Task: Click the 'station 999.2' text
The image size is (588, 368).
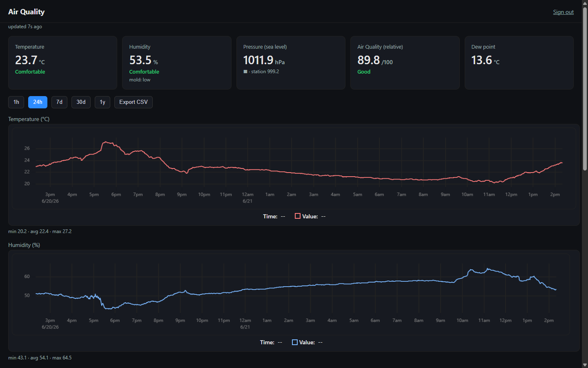Action: (265, 72)
